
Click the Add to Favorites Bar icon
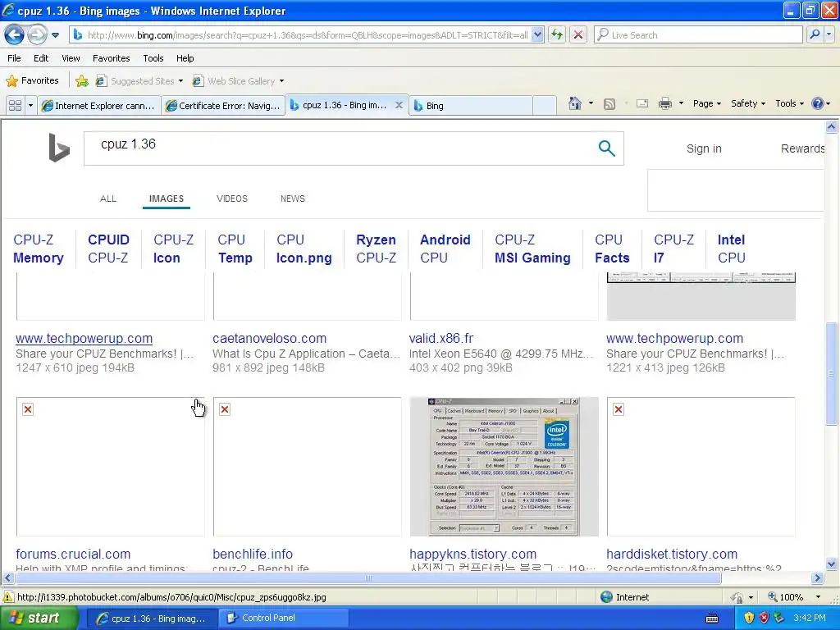(x=81, y=81)
